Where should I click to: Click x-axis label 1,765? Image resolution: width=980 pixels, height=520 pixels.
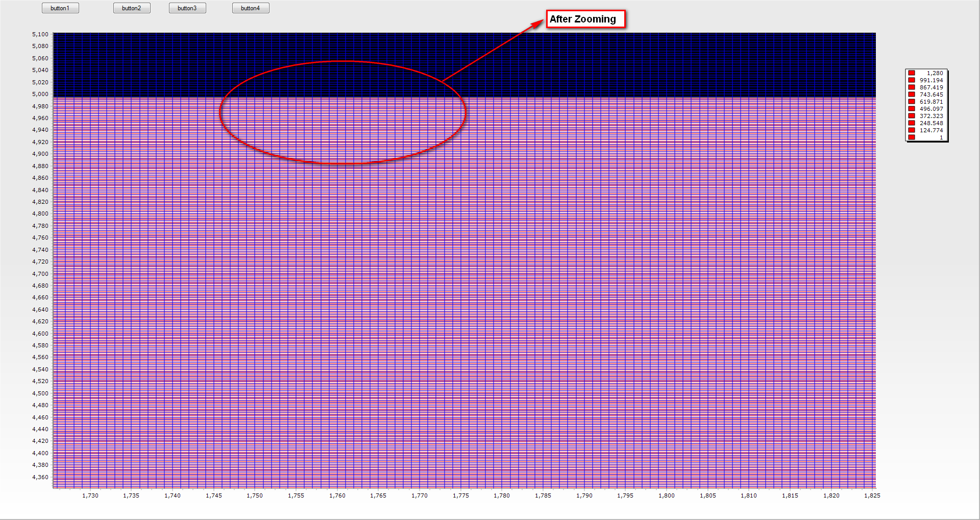click(378, 495)
